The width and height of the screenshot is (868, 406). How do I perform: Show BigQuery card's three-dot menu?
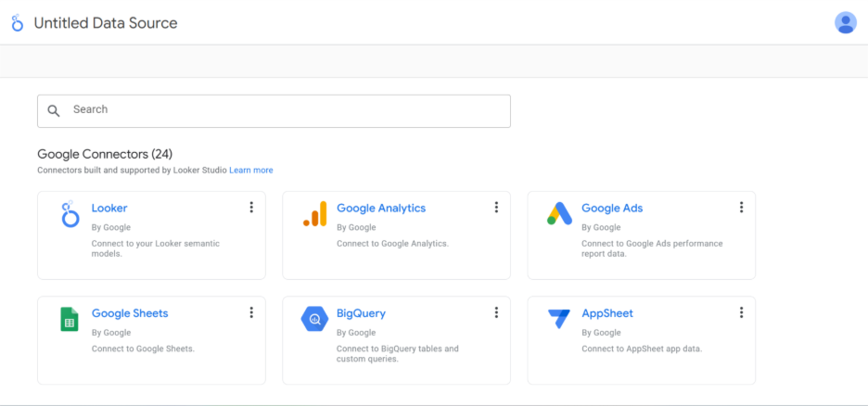(x=496, y=313)
